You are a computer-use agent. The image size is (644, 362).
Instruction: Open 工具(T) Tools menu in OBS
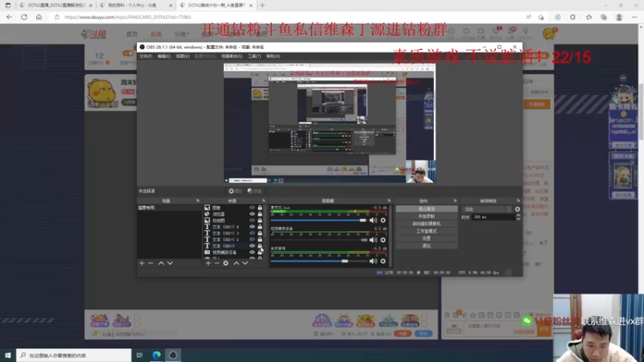pyautogui.click(x=254, y=56)
